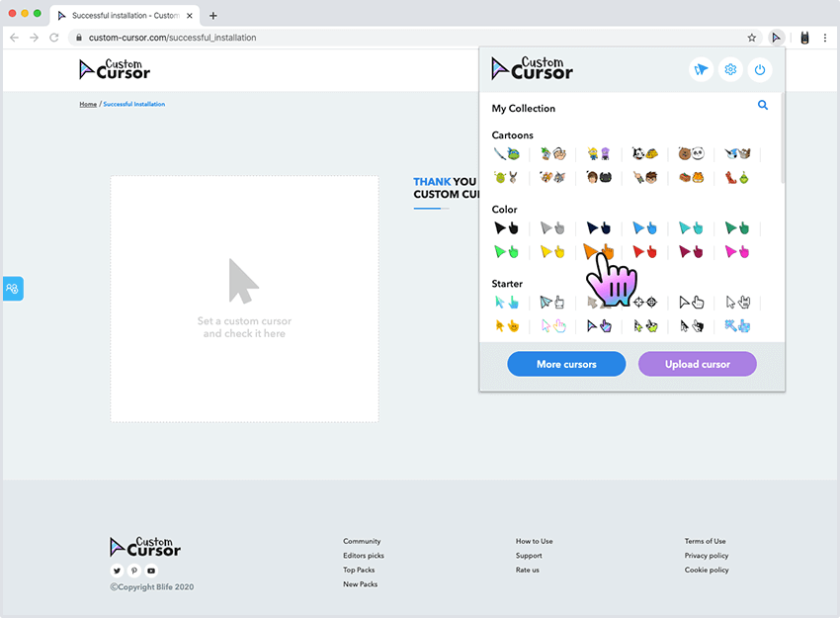
Task: Open a new browser tab
Action: tap(213, 16)
